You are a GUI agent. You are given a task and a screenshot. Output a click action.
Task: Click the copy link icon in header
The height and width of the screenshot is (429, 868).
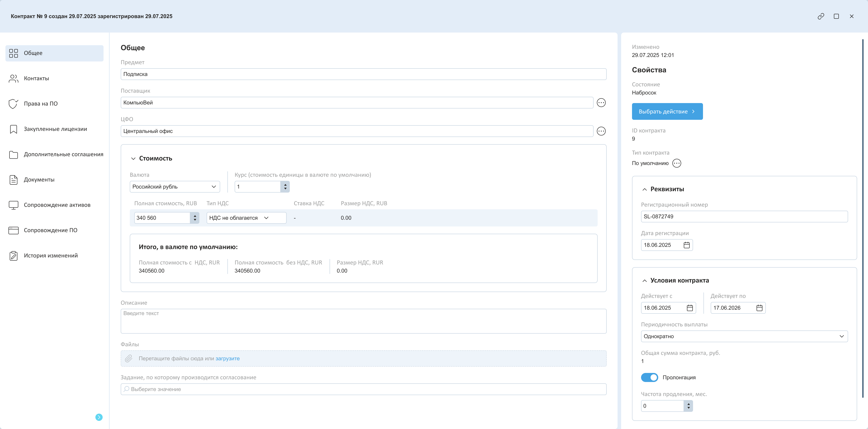[x=821, y=16]
